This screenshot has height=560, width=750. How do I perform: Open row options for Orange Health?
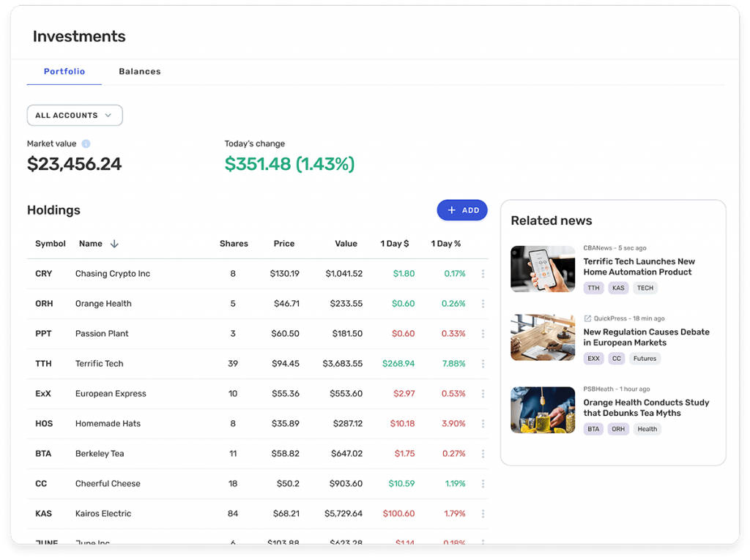click(x=483, y=304)
